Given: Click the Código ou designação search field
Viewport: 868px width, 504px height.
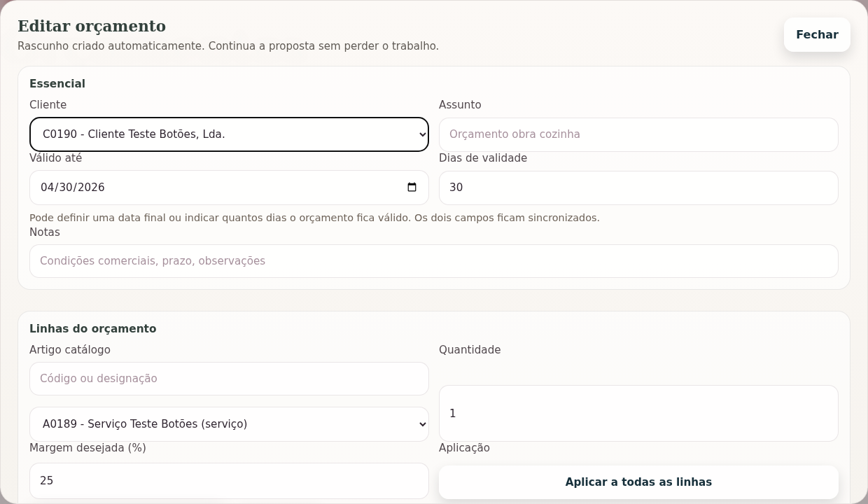Looking at the screenshot, I should pyautogui.click(x=229, y=379).
